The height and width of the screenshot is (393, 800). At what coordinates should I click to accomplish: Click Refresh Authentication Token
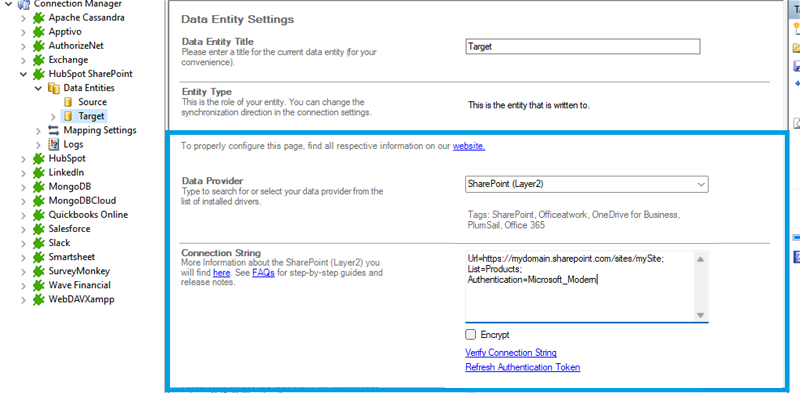pyautogui.click(x=522, y=367)
